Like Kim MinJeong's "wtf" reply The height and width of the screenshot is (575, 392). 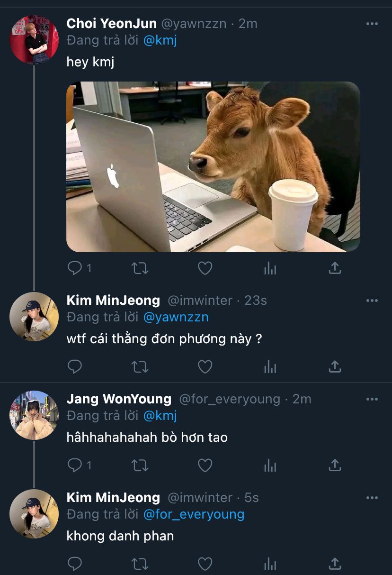(205, 366)
